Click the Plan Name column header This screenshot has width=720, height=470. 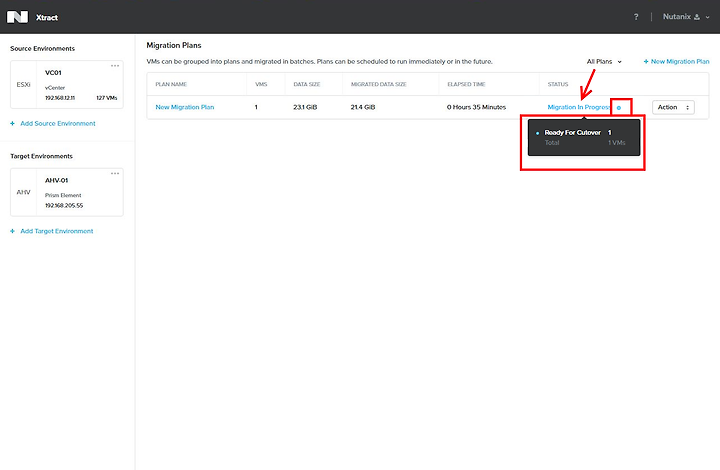tap(171, 84)
